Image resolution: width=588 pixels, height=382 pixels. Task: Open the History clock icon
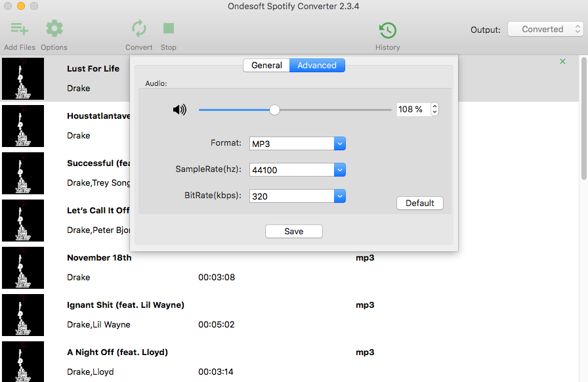pyautogui.click(x=388, y=30)
